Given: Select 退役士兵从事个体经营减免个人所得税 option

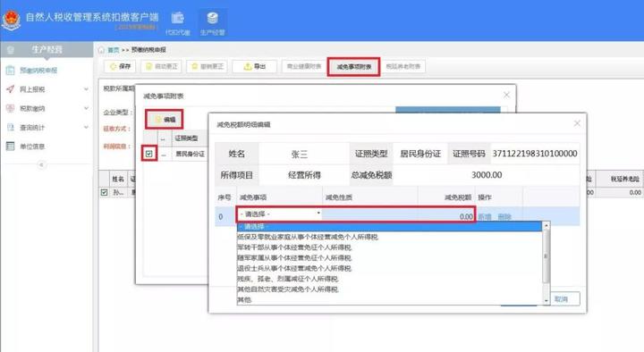Looking at the screenshot, I should tap(295, 268).
